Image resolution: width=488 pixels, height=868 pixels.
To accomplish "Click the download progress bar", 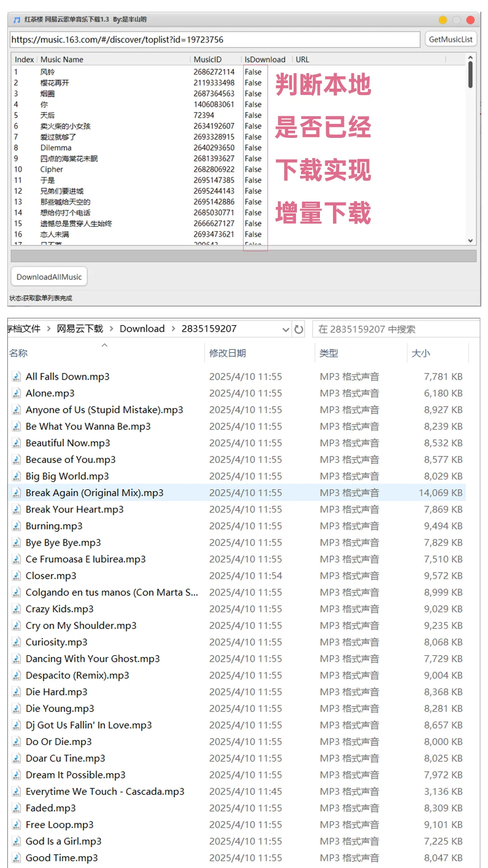I will click(244, 256).
